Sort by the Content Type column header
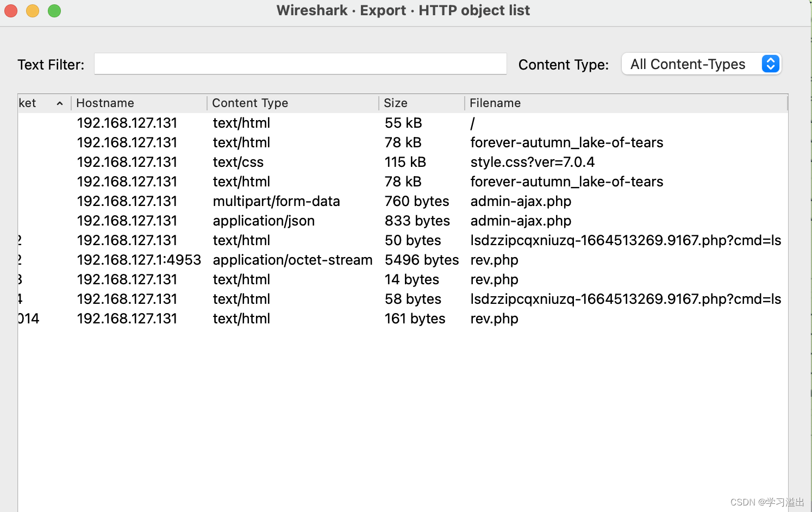This screenshot has height=512, width=812. [x=292, y=103]
